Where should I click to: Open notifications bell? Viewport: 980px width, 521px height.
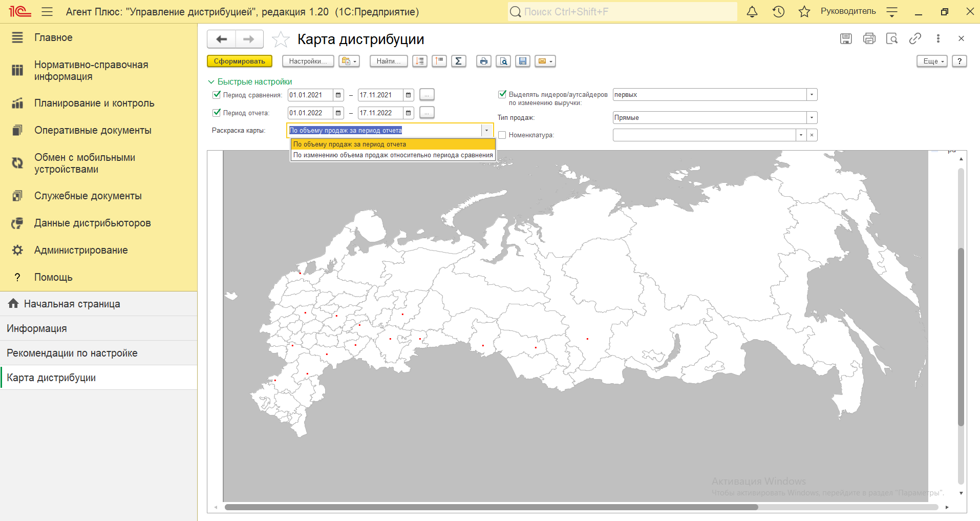click(x=752, y=11)
